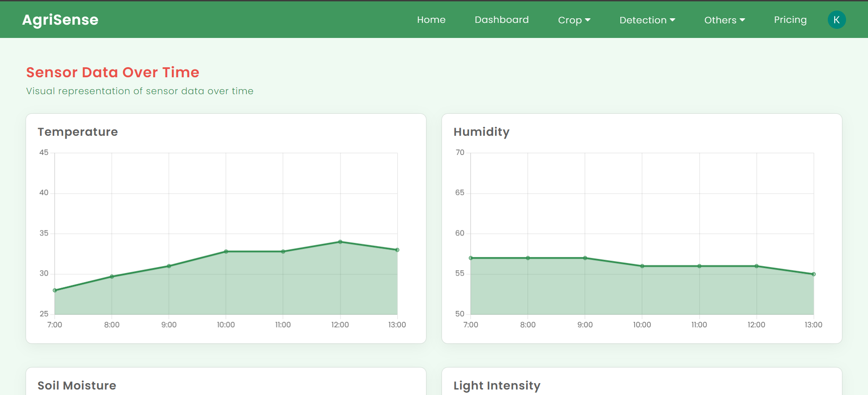Screen dimensions: 868x395
Task: Click the Humidity point at 7:00
Action: point(471,258)
